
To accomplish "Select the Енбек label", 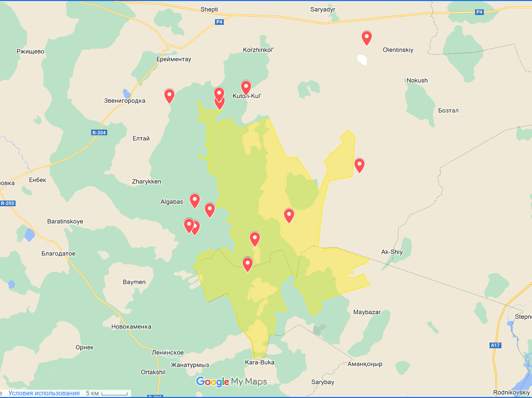I will tap(37, 180).
